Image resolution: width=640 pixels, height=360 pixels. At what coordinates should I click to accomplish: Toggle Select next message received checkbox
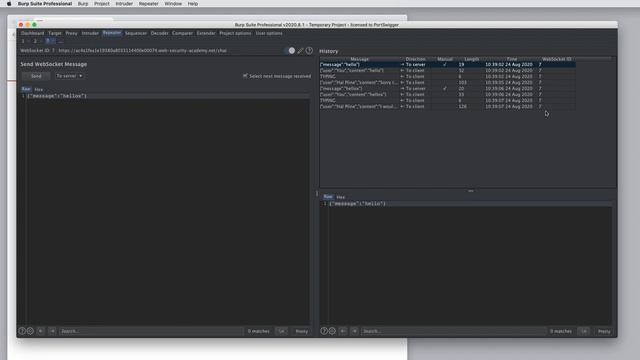245,76
